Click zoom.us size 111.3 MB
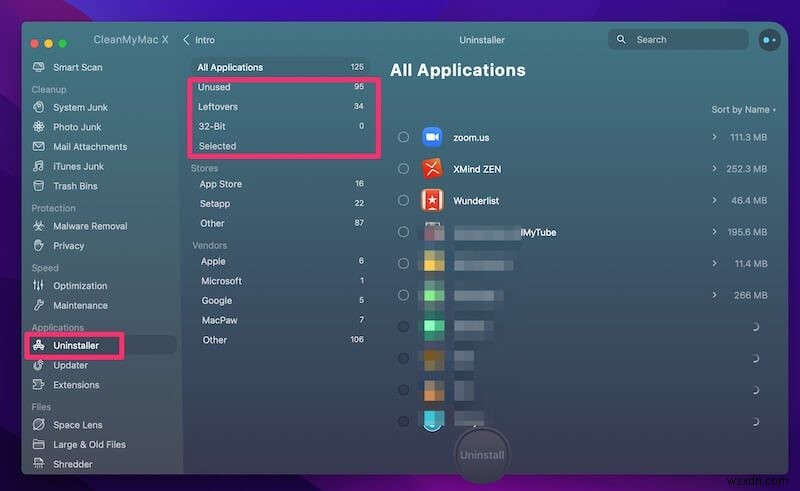This screenshot has height=491, width=800. tap(748, 137)
